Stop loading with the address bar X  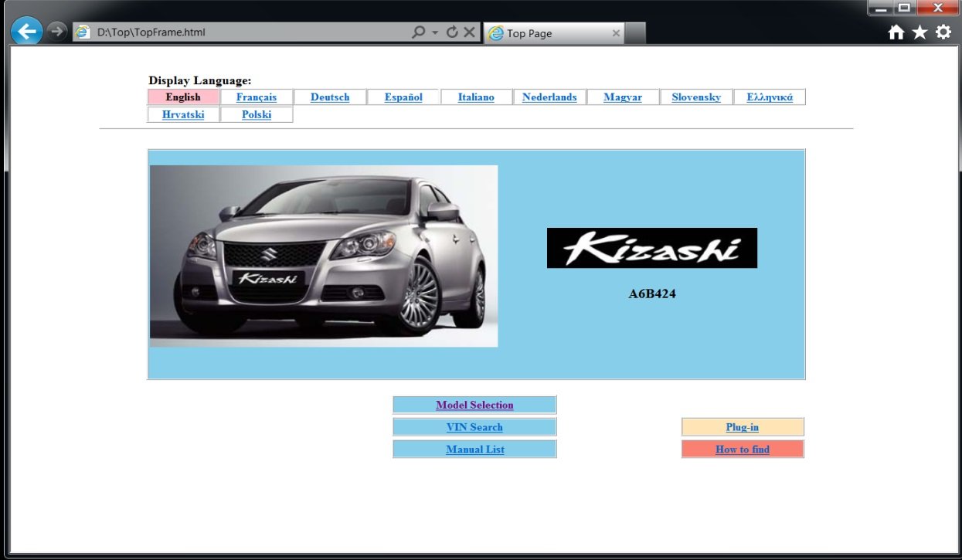(x=469, y=32)
